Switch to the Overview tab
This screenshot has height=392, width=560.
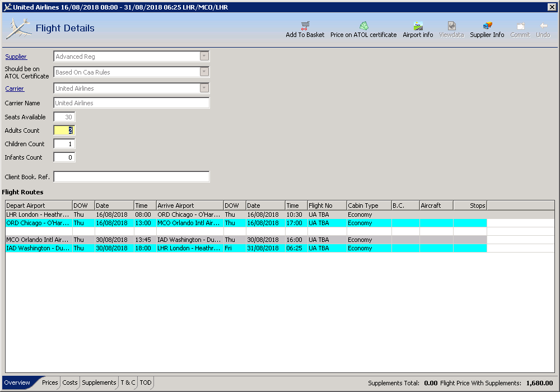coord(17,382)
